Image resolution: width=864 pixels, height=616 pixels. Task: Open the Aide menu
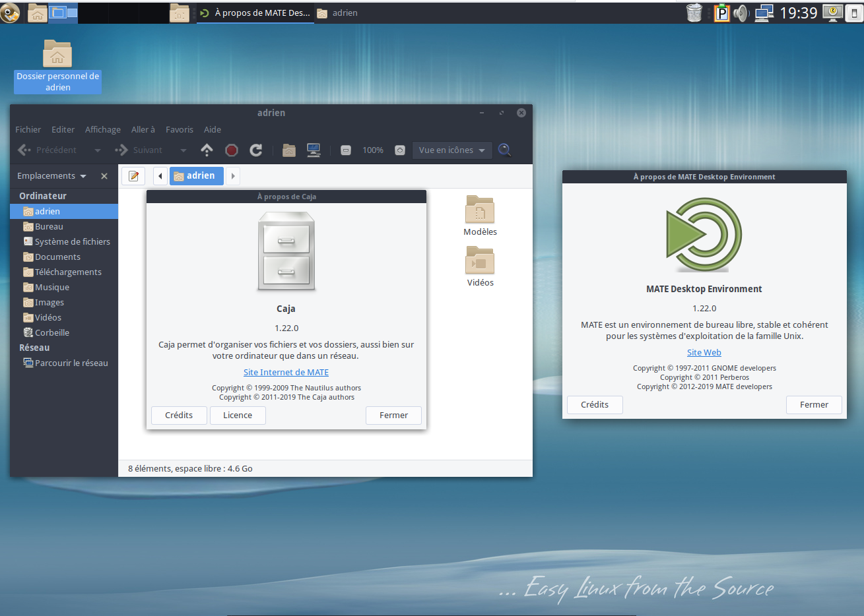(x=212, y=130)
